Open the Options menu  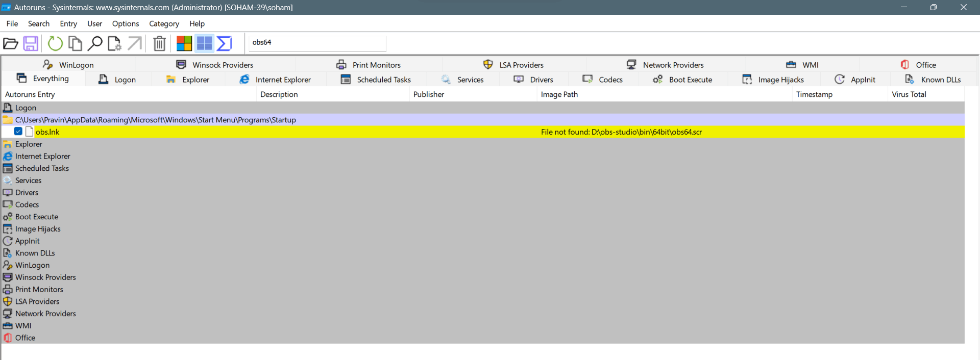tap(126, 23)
